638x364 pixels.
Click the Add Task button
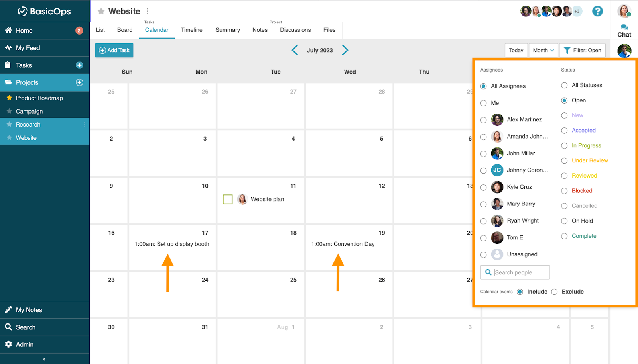coord(114,50)
